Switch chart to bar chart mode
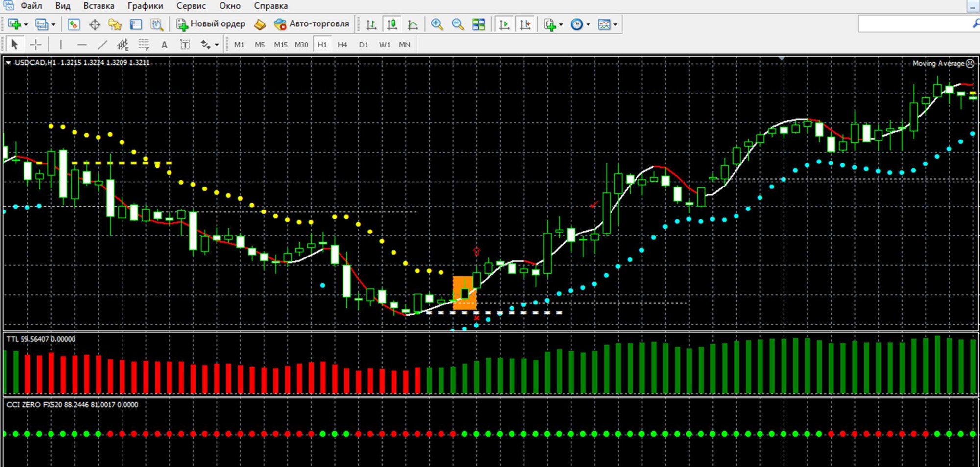 tap(371, 24)
